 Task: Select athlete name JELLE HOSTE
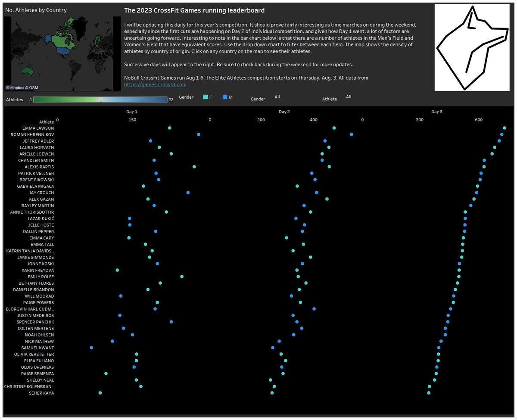point(41,225)
